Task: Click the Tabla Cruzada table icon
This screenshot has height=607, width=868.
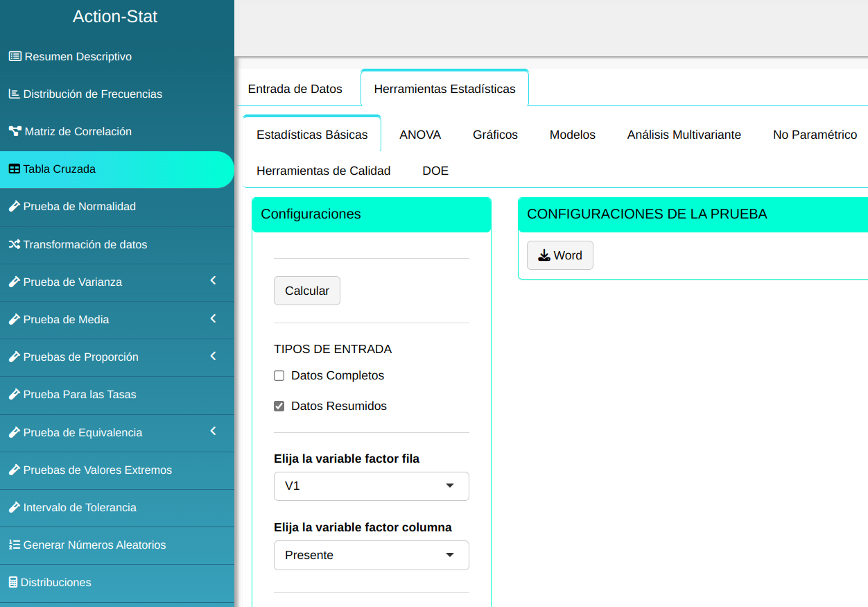Action: coord(14,169)
